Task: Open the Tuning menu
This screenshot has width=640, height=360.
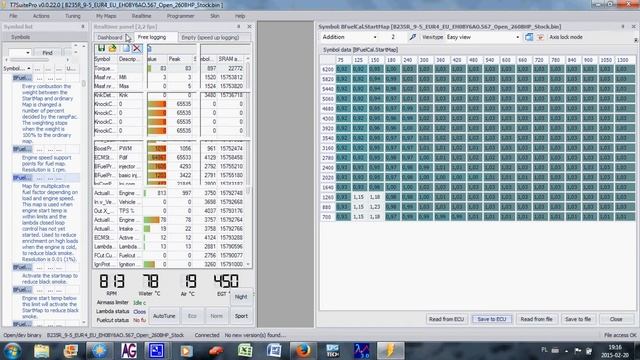Action: pos(73,16)
